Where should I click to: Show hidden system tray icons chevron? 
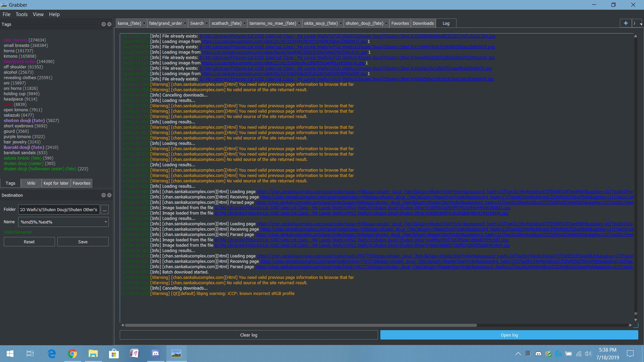point(518,354)
